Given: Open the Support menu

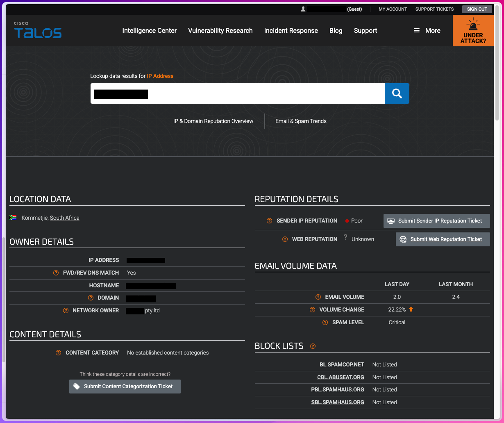Looking at the screenshot, I should point(366,30).
